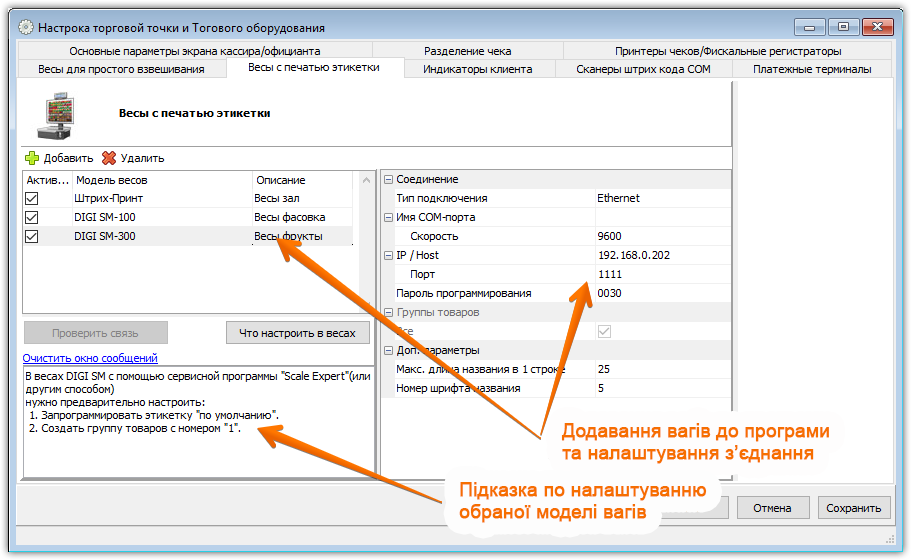Image resolution: width=911 pixels, height=560 pixels.
Task: Switch to Индикаторы клиента tab
Action: click(x=478, y=69)
